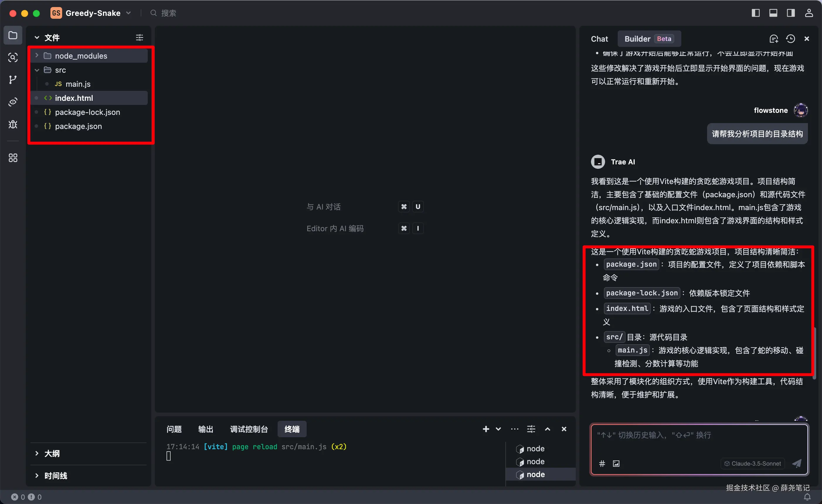822x504 pixels.
Task: Open the AI search sidebar icon
Action: 13,57
